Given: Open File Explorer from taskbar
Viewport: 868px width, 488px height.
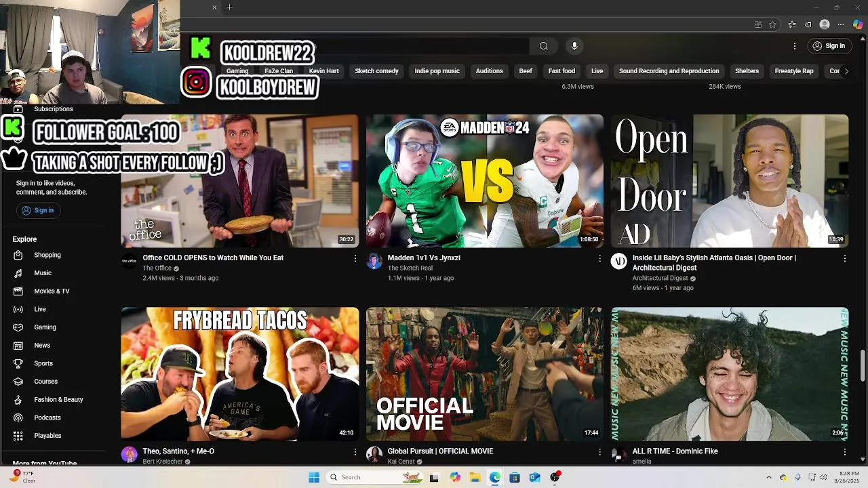Looking at the screenshot, I should click(475, 477).
